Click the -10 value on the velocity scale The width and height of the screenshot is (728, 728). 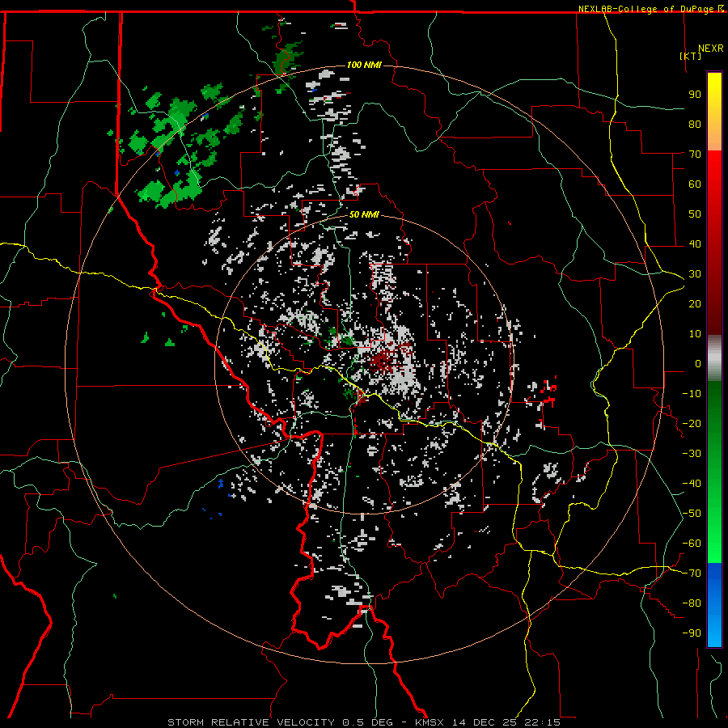[692, 394]
